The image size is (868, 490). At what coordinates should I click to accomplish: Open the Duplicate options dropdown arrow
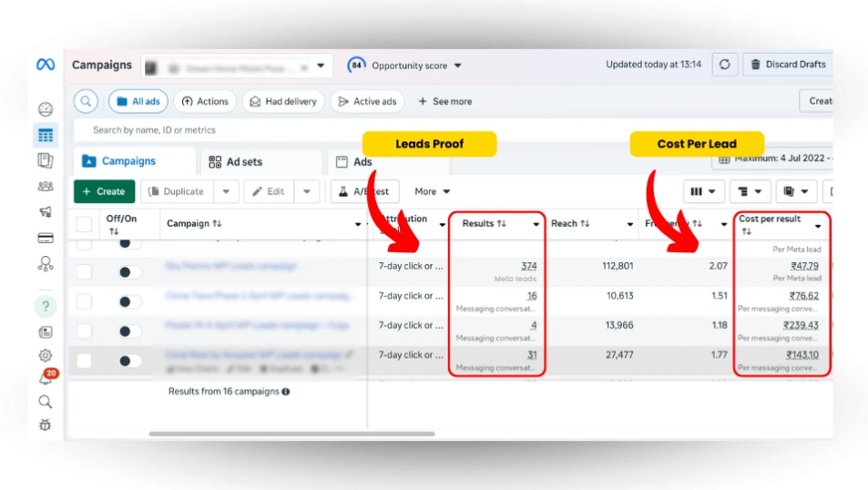tap(226, 191)
